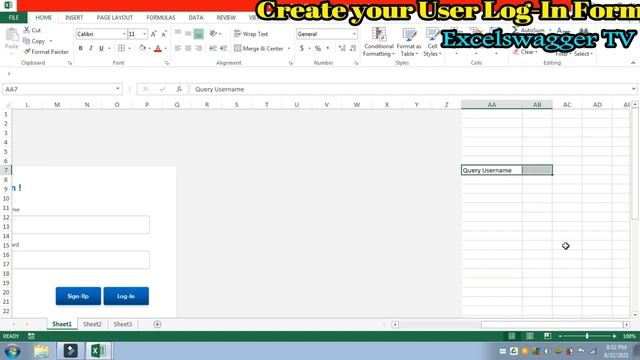640x360 pixels.
Task: Click the Log-In button
Action: coord(126,296)
